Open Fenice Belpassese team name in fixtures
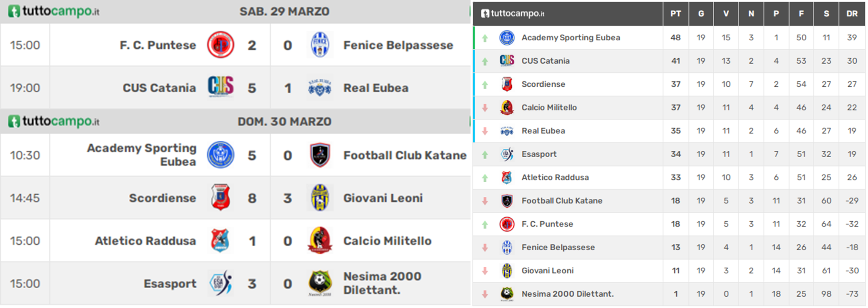 (x=398, y=45)
